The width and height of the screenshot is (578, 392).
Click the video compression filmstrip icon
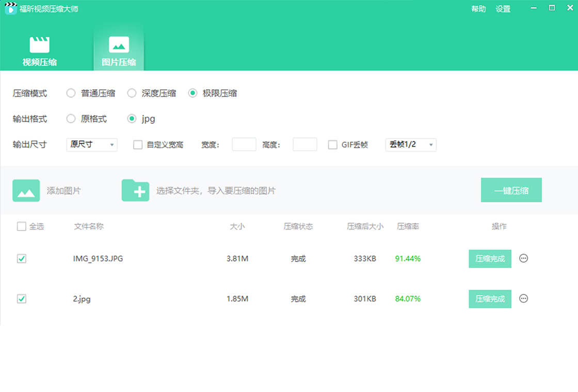40,45
